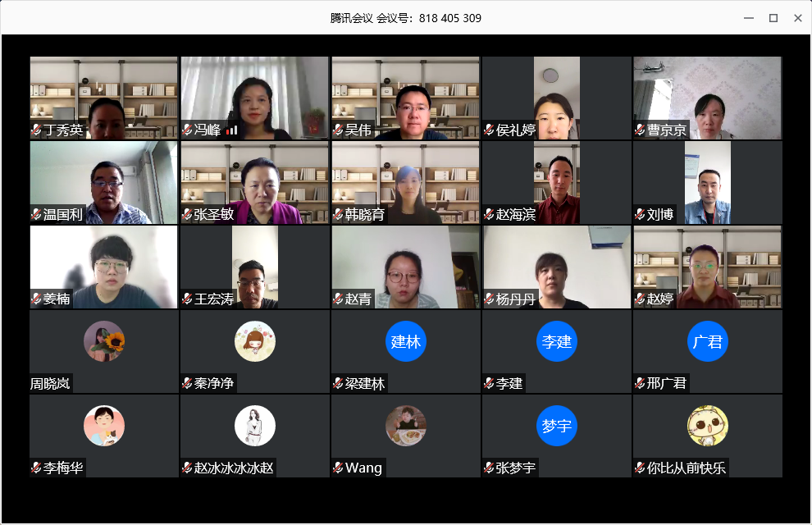Click the blue 梦宇 avatar circle
The height and width of the screenshot is (525, 812).
(557, 426)
